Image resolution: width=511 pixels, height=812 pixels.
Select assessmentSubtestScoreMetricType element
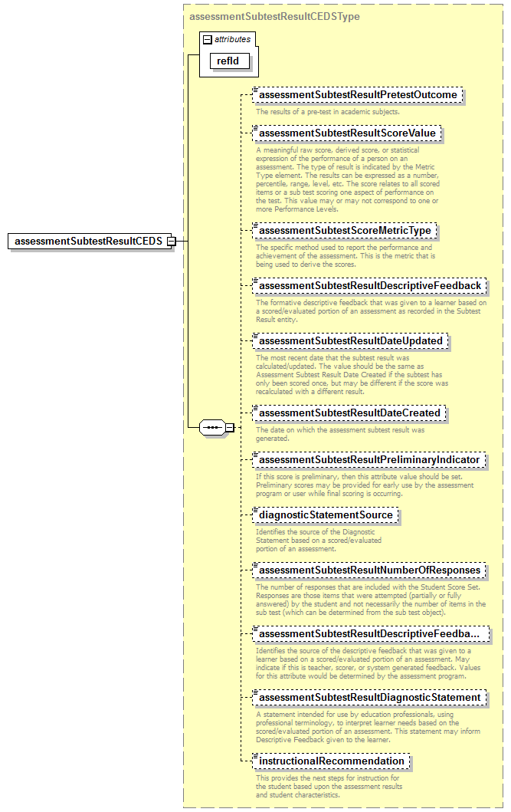345,231
